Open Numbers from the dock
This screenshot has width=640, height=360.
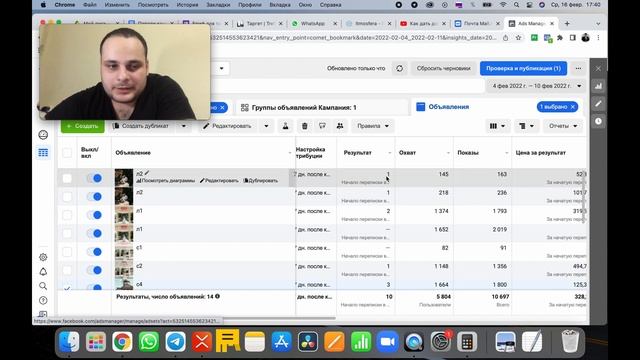pyautogui.click(x=361, y=342)
